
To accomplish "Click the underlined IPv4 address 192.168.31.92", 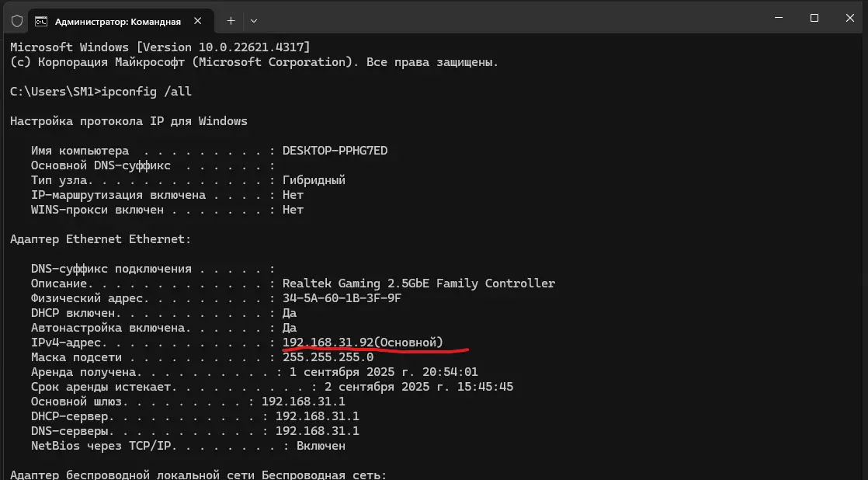I will click(x=328, y=343).
